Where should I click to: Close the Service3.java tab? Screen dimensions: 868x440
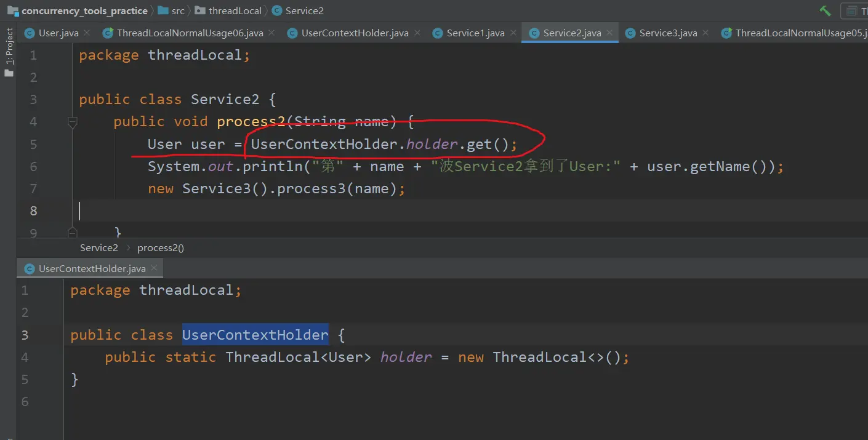point(705,33)
